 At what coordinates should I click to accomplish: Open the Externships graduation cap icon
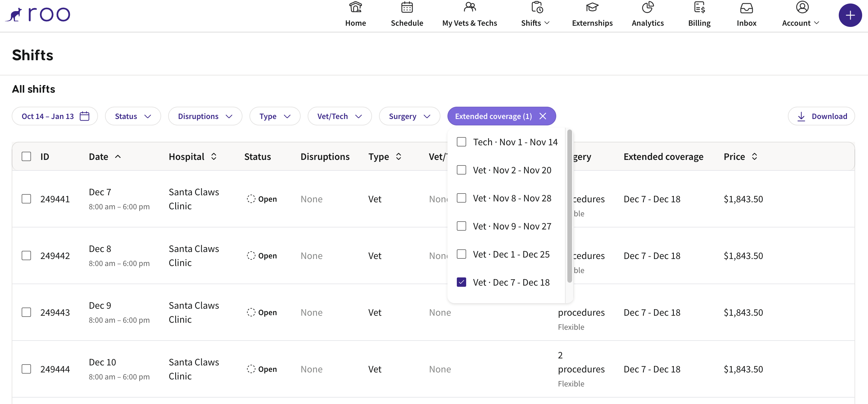pos(592,7)
